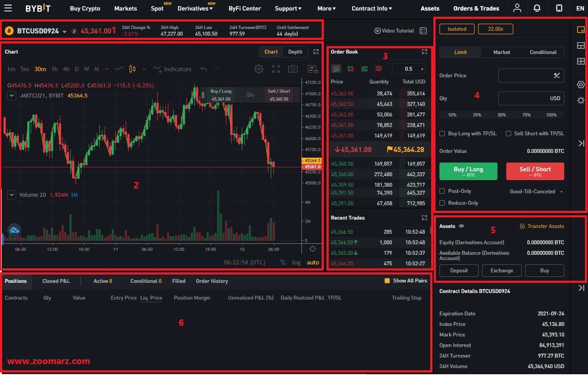Viewport: 588px width, 376px height.
Task: Collapse the .MBTCU21 indicator legend
Action: point(12,95)
